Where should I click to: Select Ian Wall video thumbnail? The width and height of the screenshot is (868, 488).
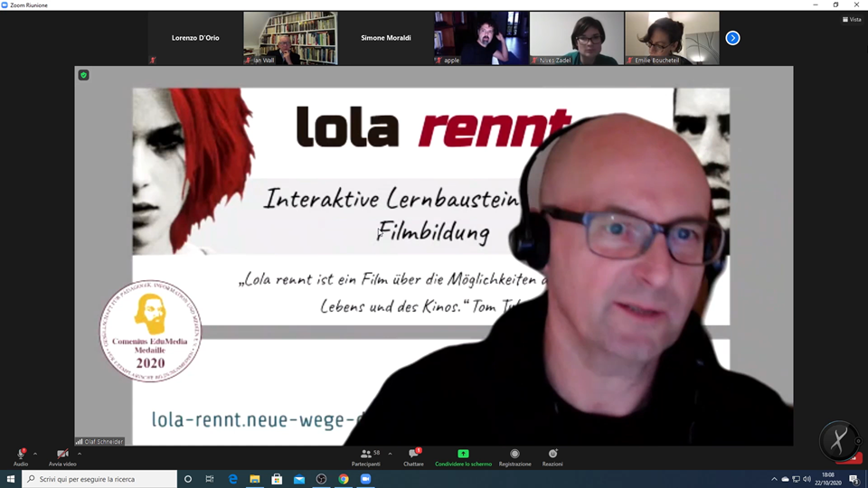coord(290,38)
